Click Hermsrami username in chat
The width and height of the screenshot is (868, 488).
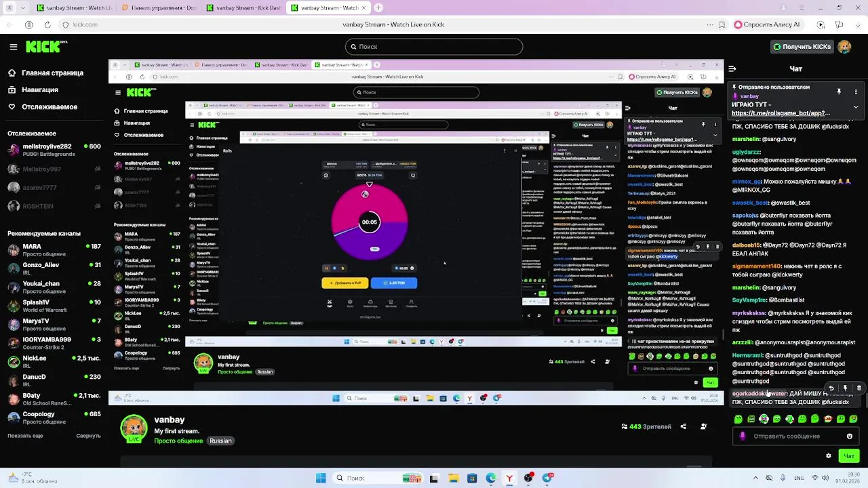(748, 355)
